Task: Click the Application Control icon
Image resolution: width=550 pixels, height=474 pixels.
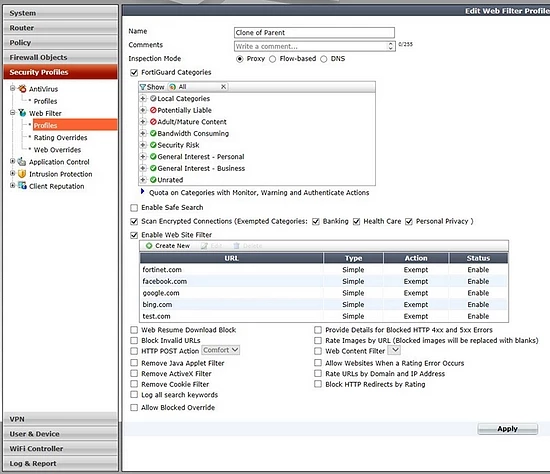Action: 22,162
